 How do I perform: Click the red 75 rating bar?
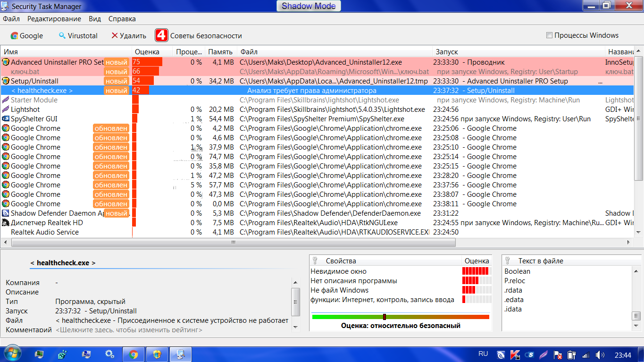point(147,62)
